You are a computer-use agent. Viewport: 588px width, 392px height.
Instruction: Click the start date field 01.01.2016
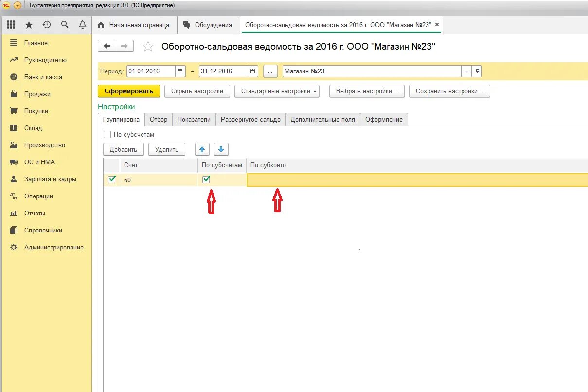click(x=151, y=71)
